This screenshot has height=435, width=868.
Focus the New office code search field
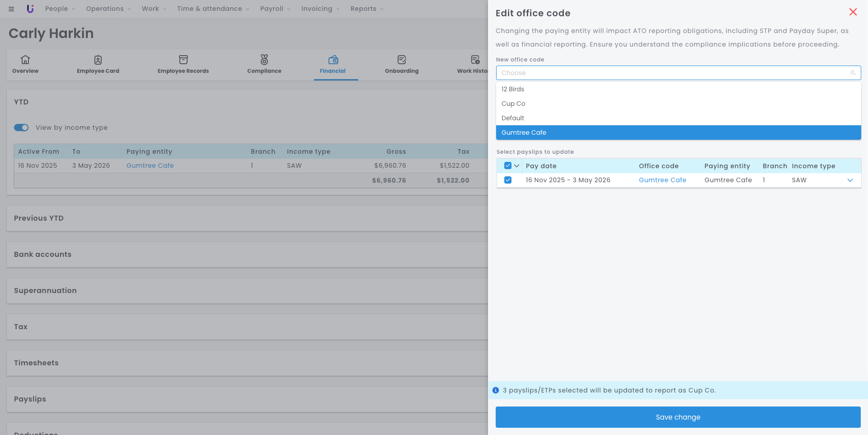678,73
